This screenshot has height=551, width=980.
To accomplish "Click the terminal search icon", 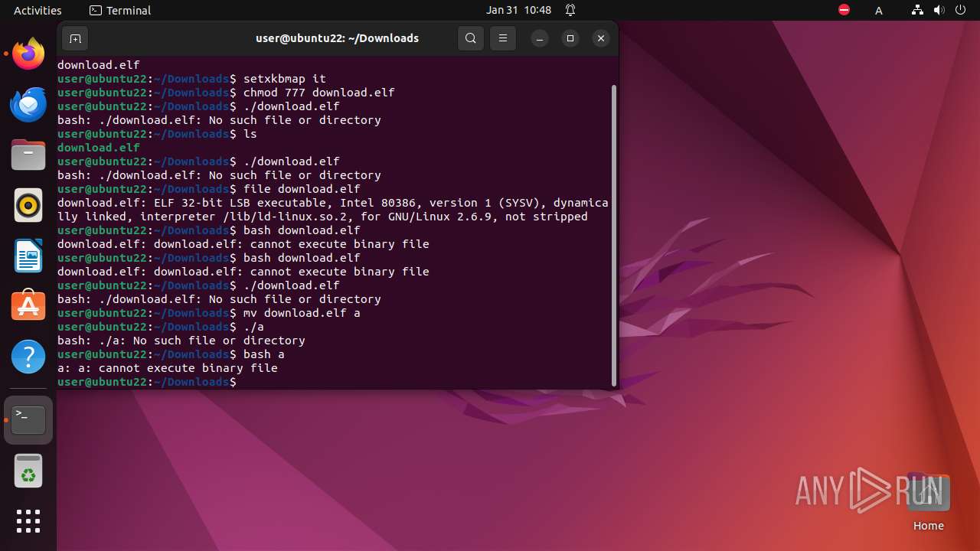I will (471, 38).
